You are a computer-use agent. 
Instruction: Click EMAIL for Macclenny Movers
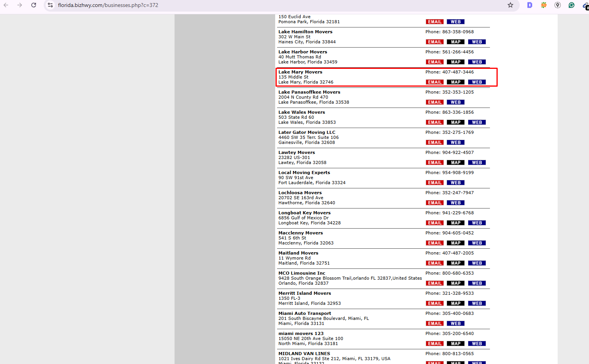click(x=435, y=243)
